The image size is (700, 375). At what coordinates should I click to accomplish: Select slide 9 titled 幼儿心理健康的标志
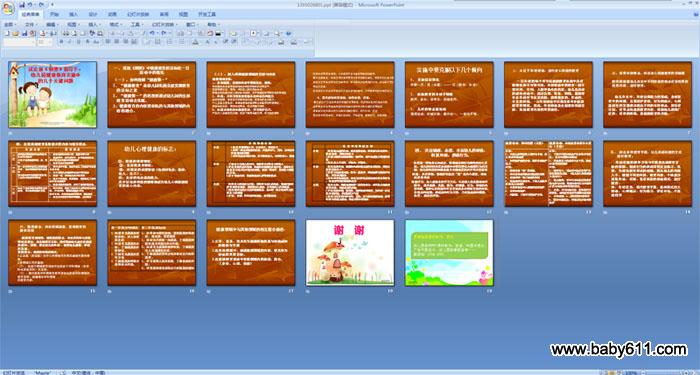(x=151, y=174)
